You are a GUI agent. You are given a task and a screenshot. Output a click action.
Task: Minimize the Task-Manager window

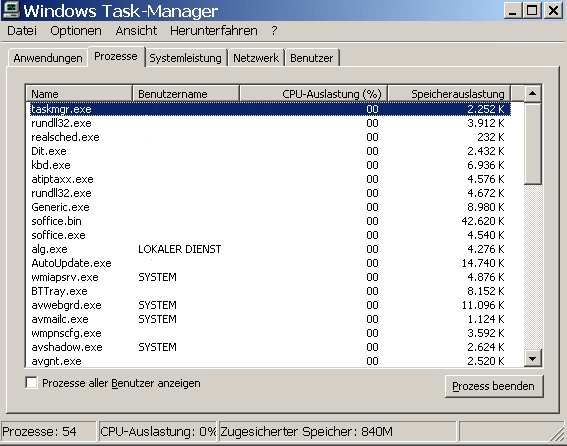pyautogui.click(x=513, y=10)
